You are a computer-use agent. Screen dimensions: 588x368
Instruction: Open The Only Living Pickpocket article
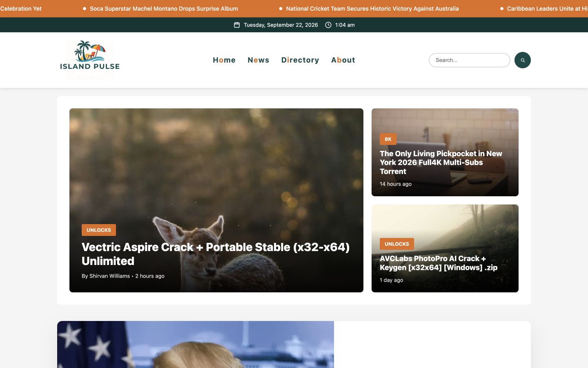point(441,162)
